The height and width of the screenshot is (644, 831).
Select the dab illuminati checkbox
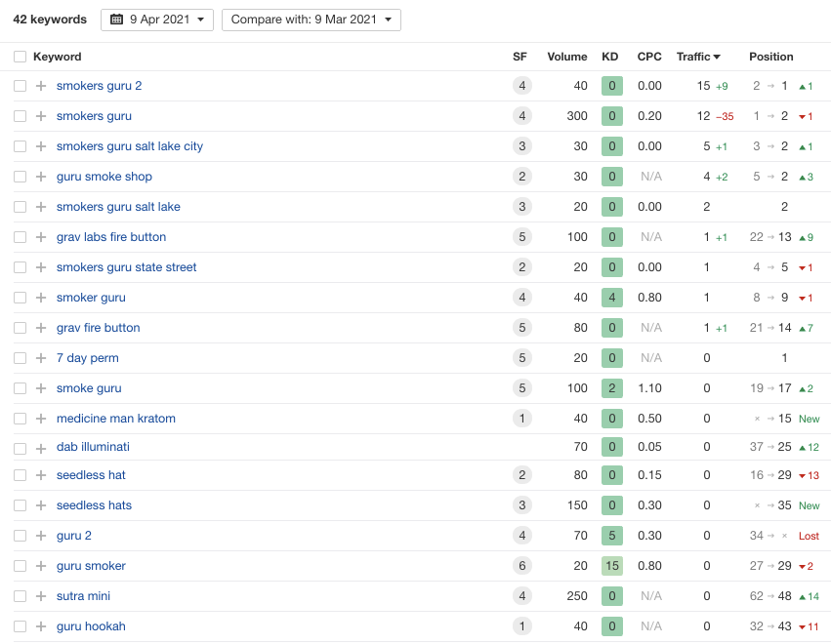[x=21, y=449]
